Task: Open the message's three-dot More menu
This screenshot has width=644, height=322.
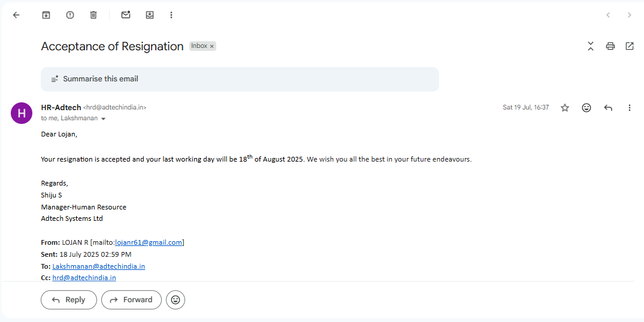Action: 630,108
